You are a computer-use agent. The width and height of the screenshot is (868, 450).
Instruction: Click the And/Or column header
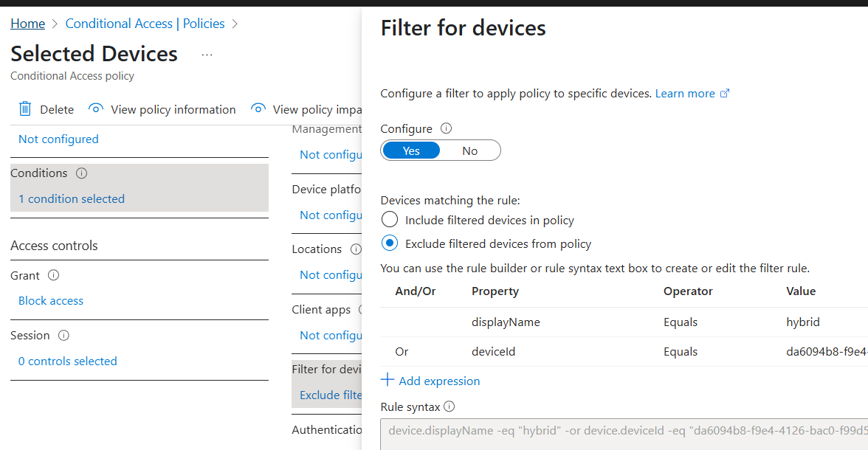[415, 291]
